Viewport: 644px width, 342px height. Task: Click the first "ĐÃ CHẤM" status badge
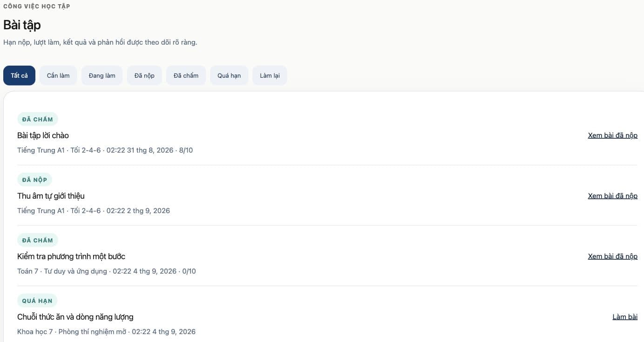click(x=38, y=119)
